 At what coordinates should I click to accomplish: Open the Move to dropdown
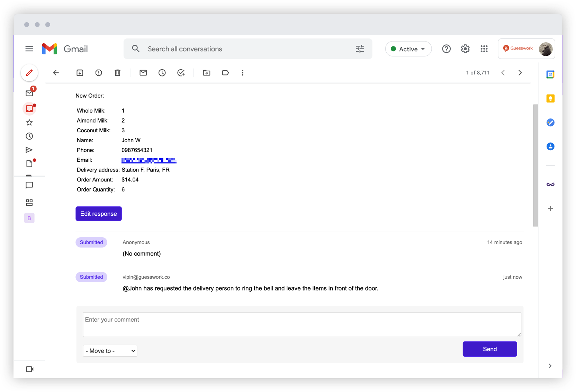110,350
